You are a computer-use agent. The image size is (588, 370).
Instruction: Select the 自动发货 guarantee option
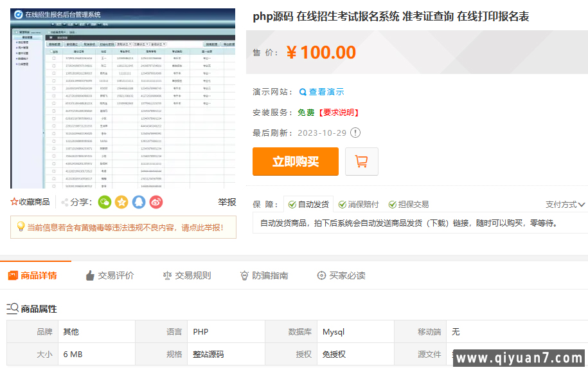click(308, 205)
